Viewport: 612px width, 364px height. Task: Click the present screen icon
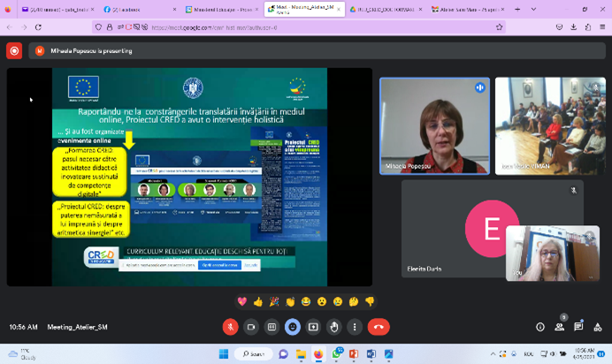313,327
